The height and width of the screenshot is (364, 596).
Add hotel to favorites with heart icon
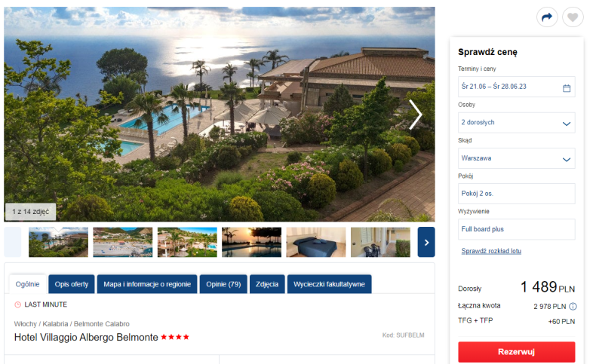tap(573, 17)
